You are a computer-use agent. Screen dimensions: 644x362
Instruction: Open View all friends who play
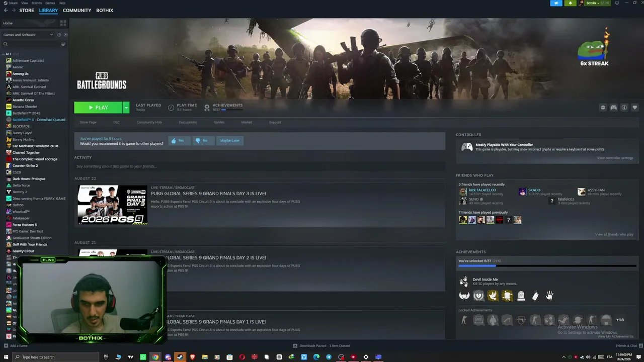click(x=614, y=234)
